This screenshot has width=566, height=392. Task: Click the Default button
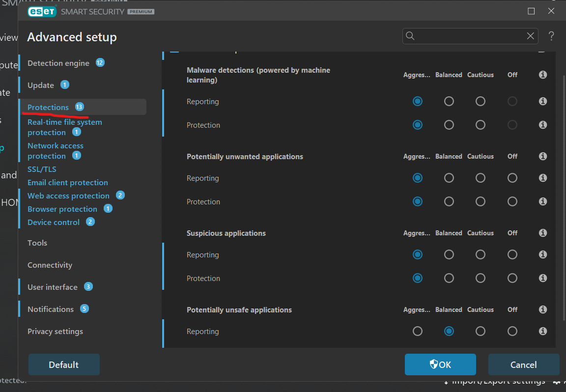tap(64, 364)
